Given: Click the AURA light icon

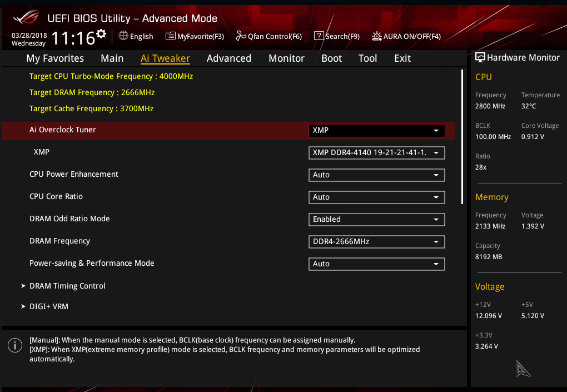Looking at the screenshot, I should pos(377,36).
